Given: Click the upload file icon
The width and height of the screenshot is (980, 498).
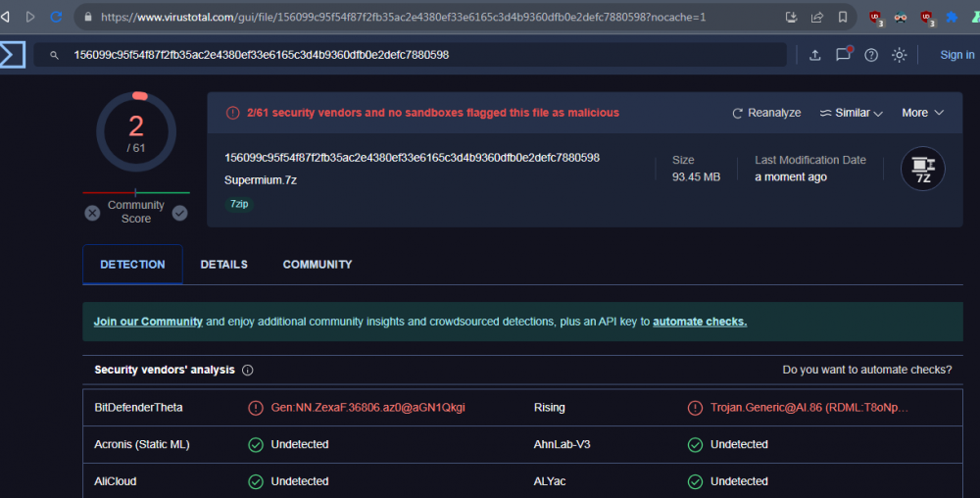Looking at the screenshot, I should coord(814,55).
